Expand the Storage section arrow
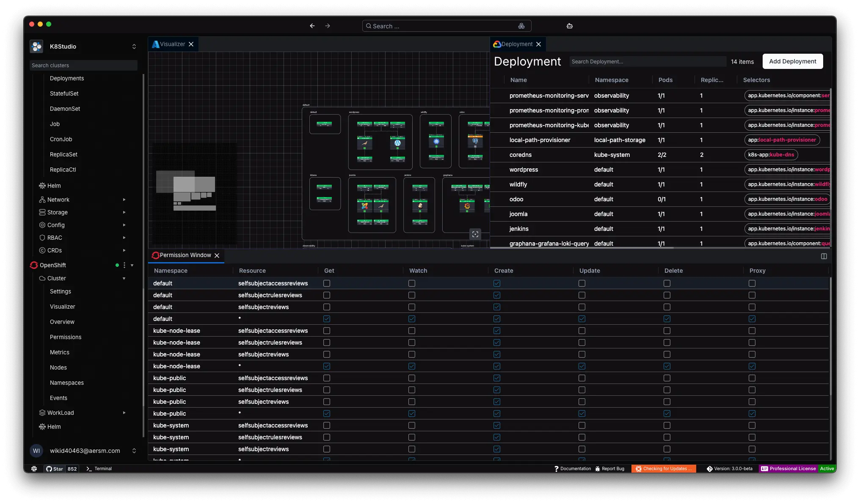860x504 pixels. [x=124, y=212]
